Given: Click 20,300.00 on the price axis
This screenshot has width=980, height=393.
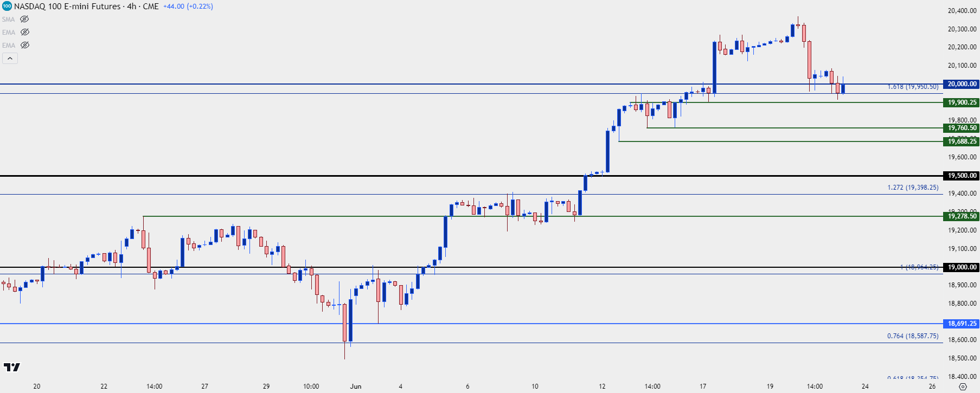Looking at the screenshot, I should (x=962, y=29).
